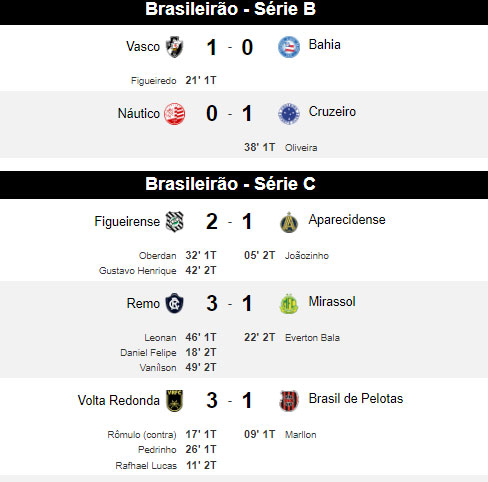
Task: Open the Náutico club badge
Action: pyautogui.click(x=175, y=114)
